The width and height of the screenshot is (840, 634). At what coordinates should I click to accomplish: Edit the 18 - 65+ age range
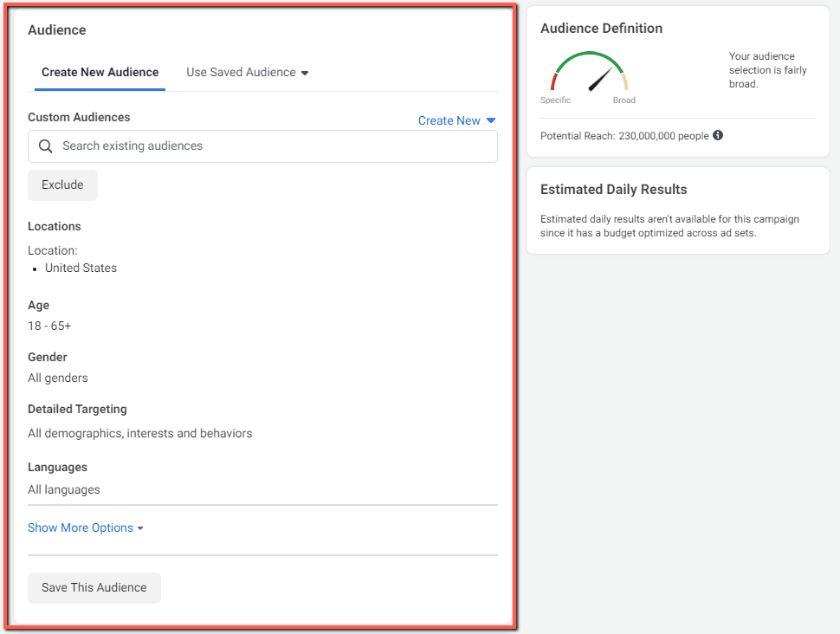49,326
